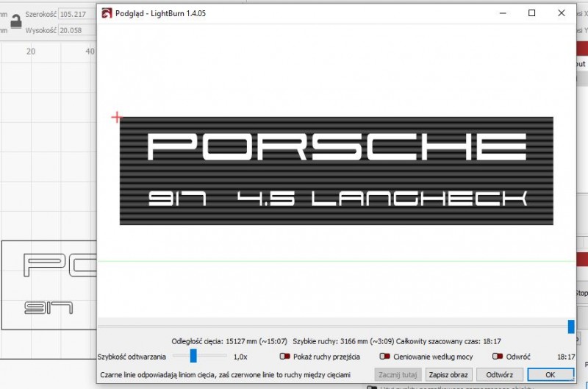Click the Wysokość height input field
The height and width of the screenshot is (389, 588).
click(x=78, y=30)
